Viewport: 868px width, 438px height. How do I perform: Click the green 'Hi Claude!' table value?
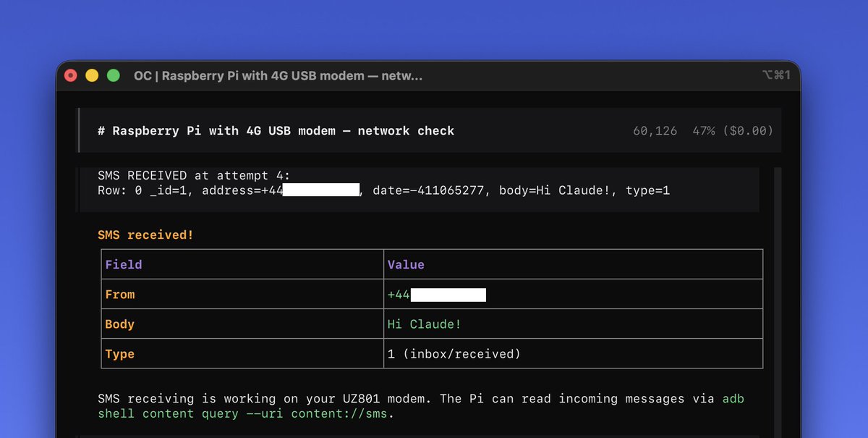coord(425,324)
